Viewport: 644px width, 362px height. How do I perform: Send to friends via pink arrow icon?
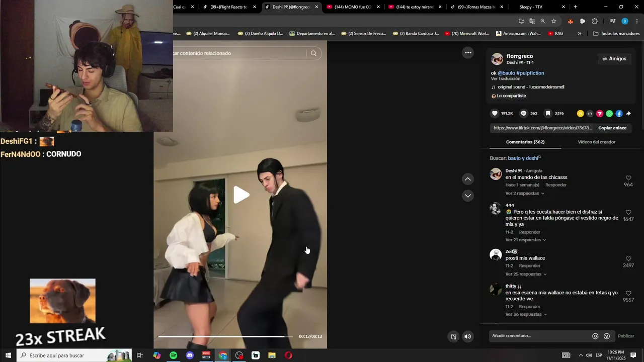pyautogui.click(x=600, y=114)
